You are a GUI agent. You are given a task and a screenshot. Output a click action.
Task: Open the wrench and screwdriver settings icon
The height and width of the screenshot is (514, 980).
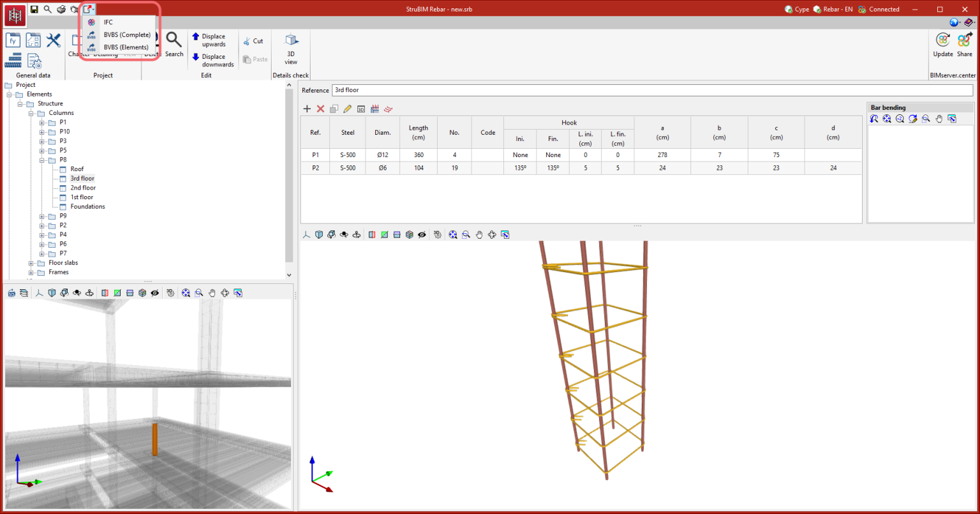coord(54,40)
